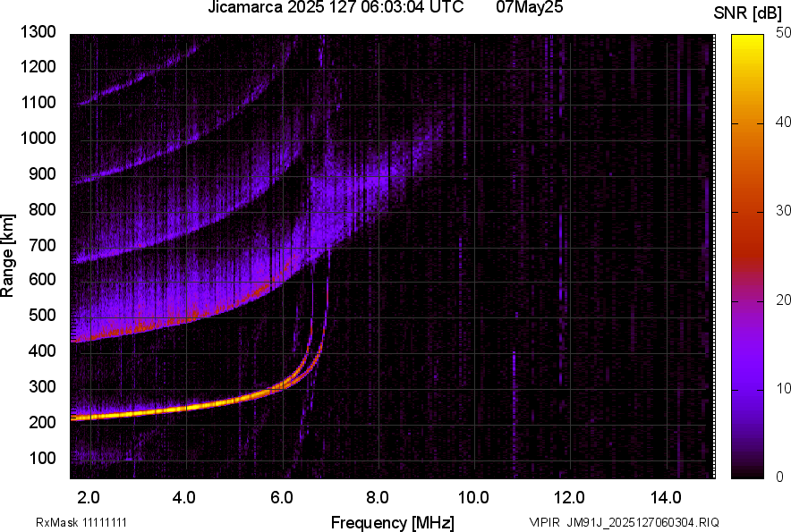The image size is (791, 532).
Task: Click the 2.0 frequency tick label
Action: click(88, 497)
